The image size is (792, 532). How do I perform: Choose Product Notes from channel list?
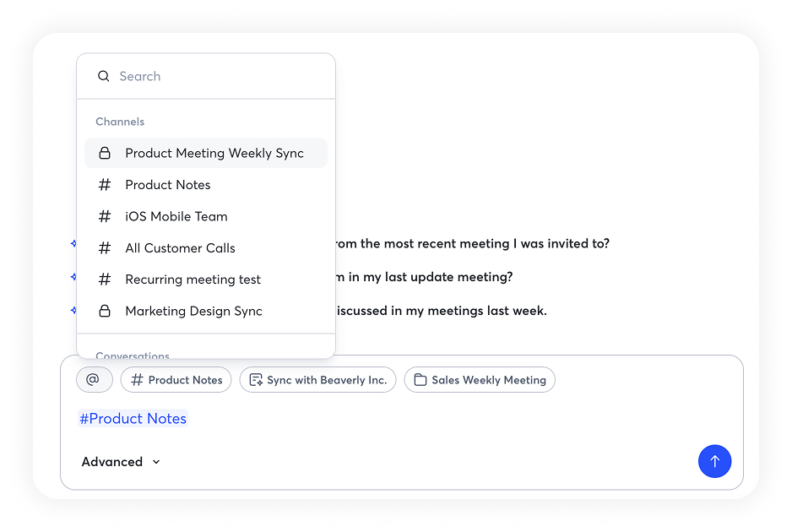[x=167, y=185]
